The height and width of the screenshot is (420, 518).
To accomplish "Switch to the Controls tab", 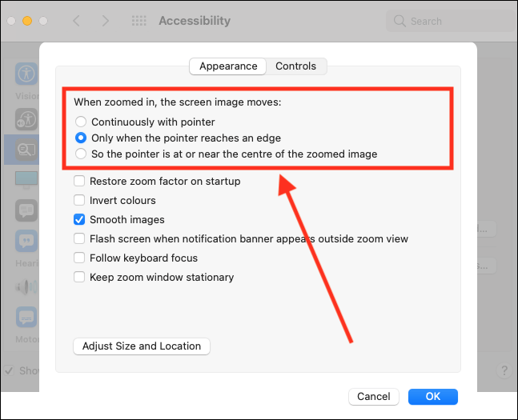I will tap(296, 66).
